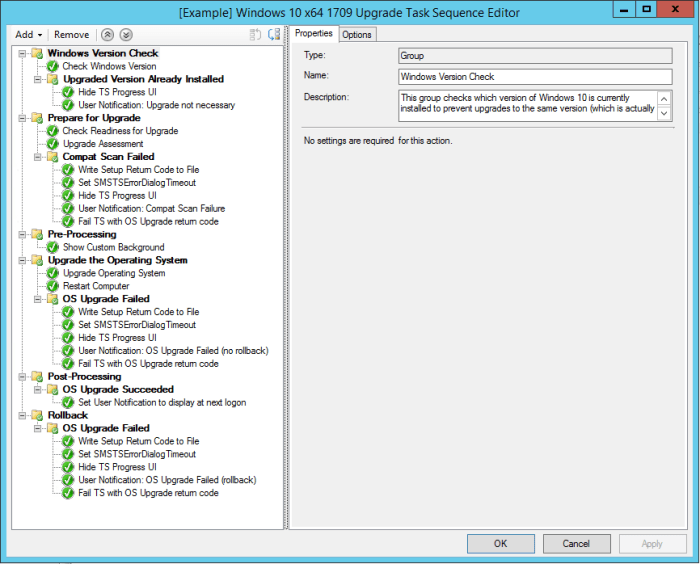This screenshot has width=700, height=564.
Task: Click the green check icon beside Restart Computer
Action: (53, 286)
